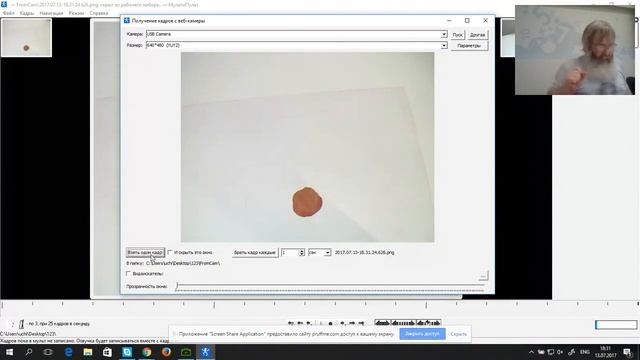This screenshot has height=360, width=640.
Task: Click the browse folder ellipsis button
Action: click(x=483, y=276)
